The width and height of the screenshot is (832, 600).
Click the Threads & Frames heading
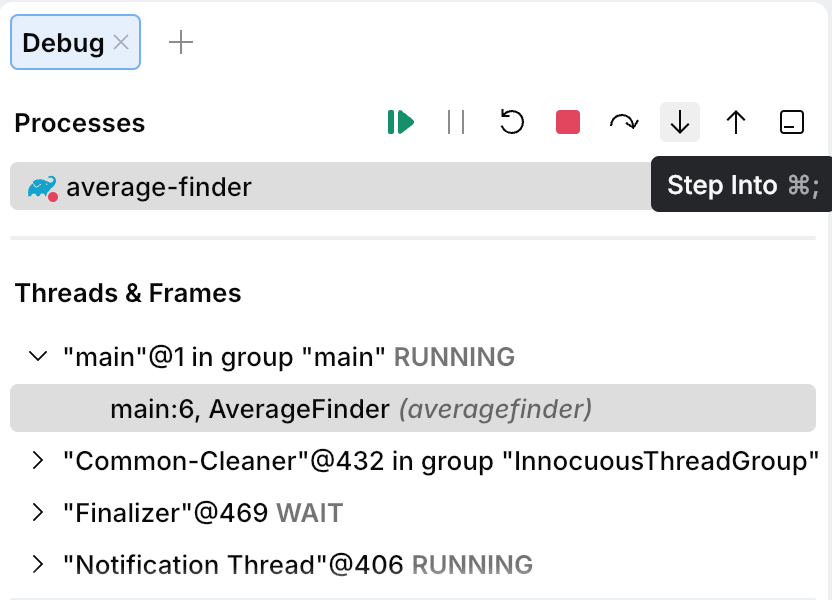coord(127,293)
